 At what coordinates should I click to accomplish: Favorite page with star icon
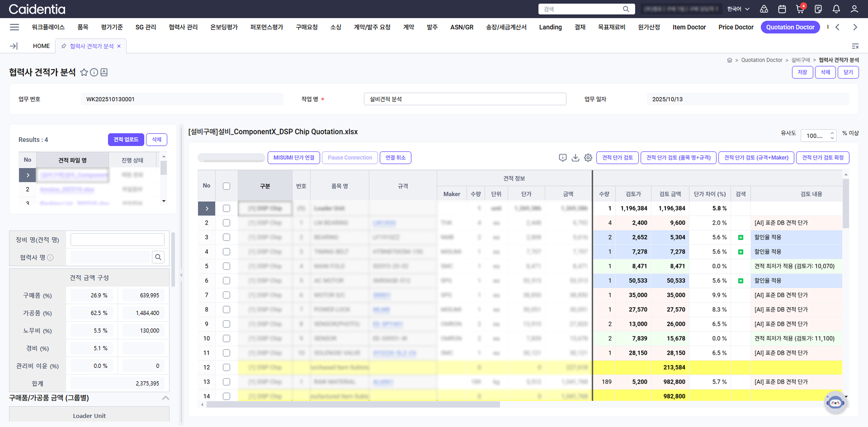click(84, 72)
